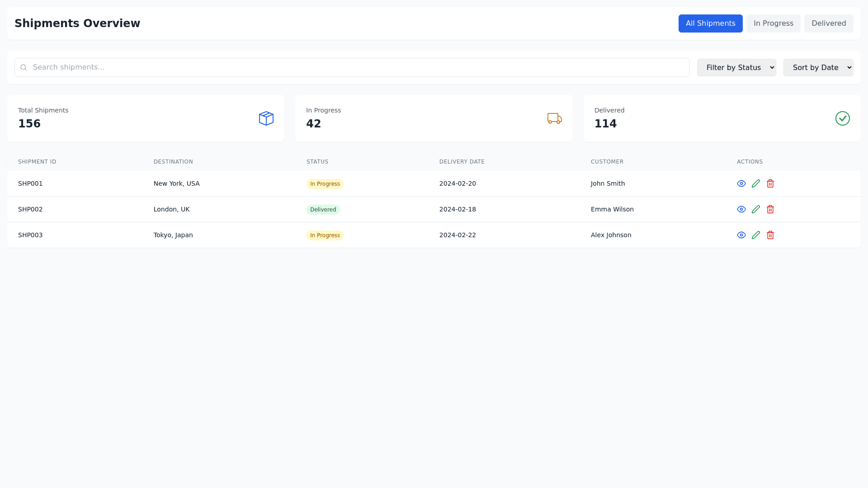Click the All Shipments button
This screenshot has width=868, height=488.
click(710, 23)
